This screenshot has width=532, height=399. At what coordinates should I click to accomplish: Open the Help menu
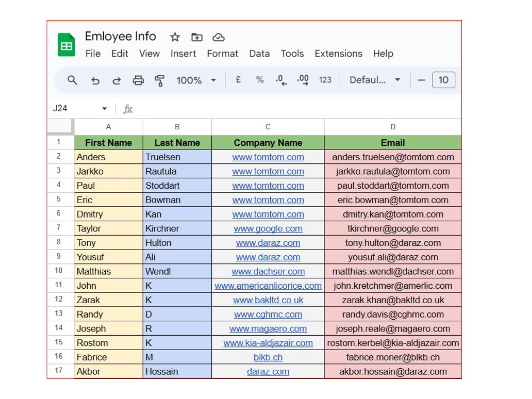click(x=383, y=54)
